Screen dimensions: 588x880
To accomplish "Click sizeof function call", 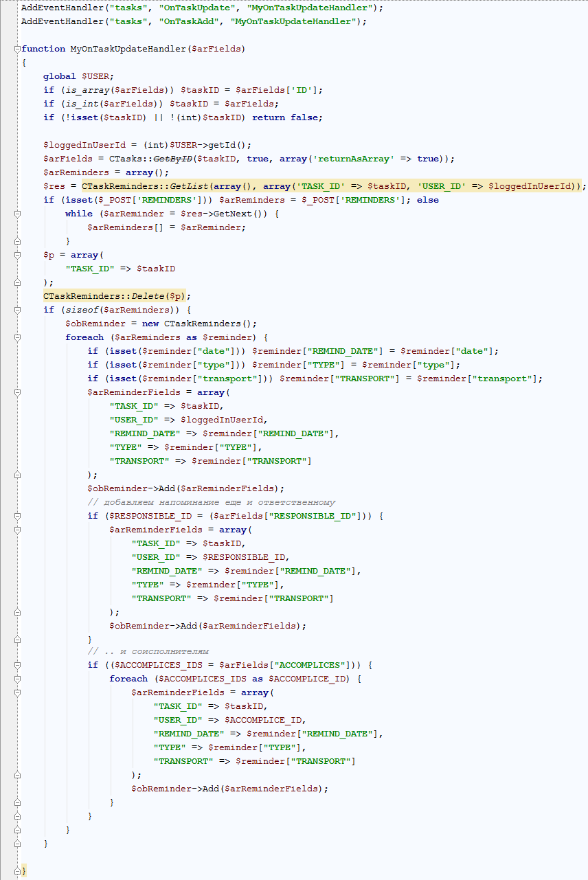I will [82, 310].
